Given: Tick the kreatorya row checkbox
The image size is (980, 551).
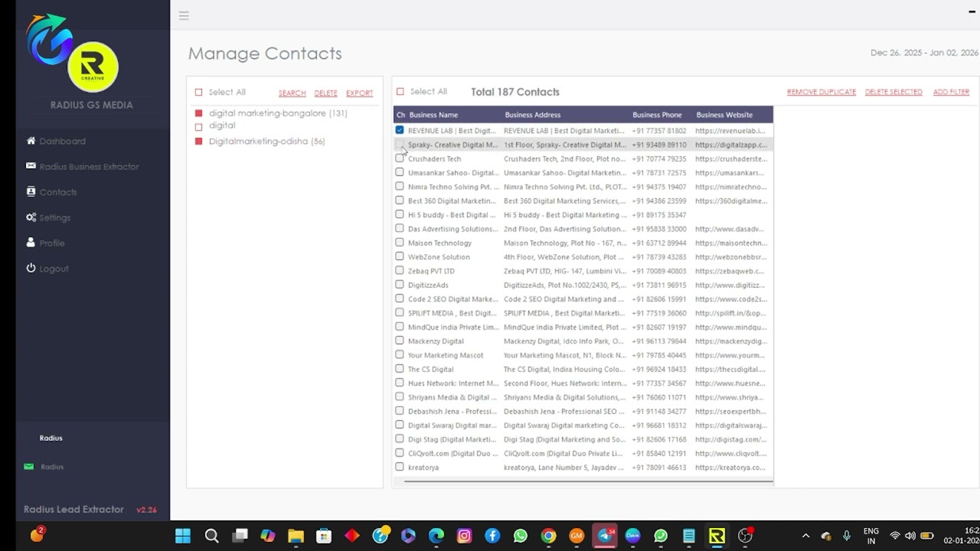Looking at the screenshot, I should point(400,467).
